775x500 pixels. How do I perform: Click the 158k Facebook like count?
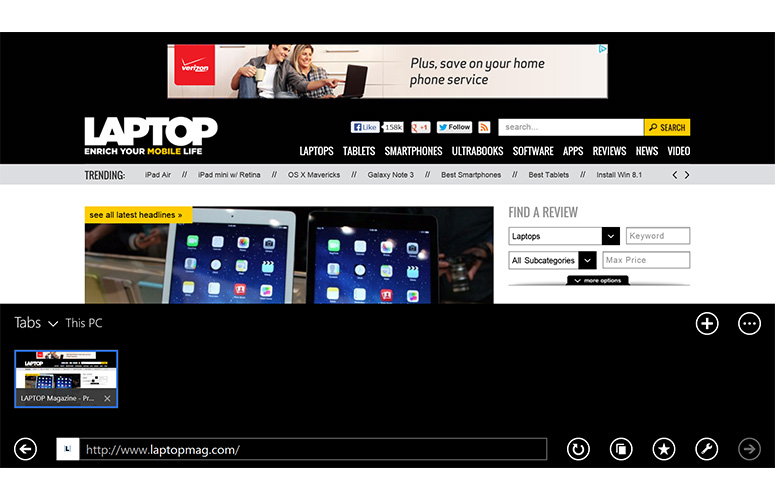(393, 127)
